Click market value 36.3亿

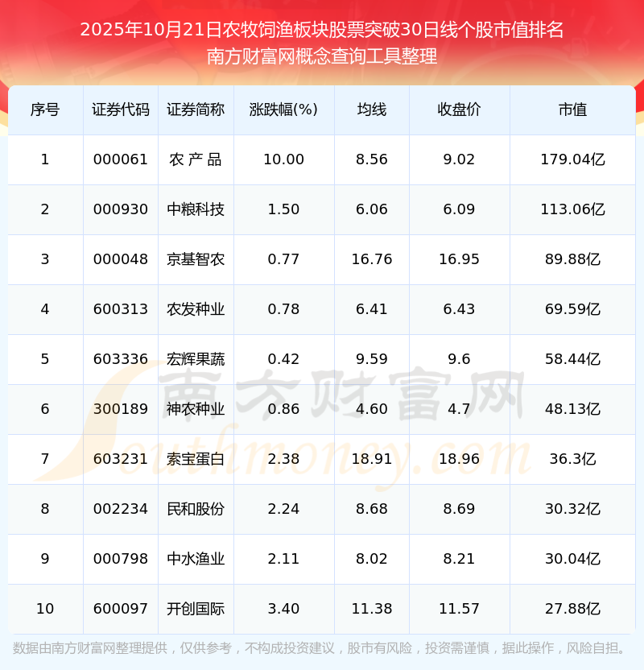[572, 459]
